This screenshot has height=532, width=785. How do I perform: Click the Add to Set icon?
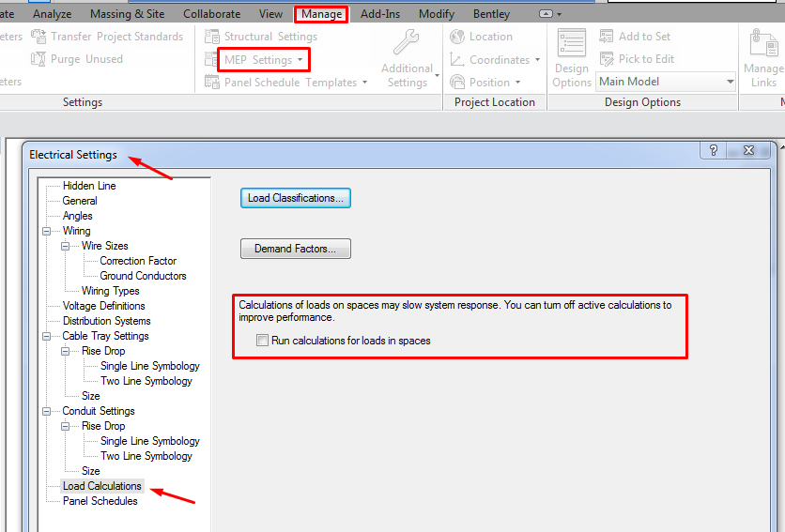click(607, 37)
